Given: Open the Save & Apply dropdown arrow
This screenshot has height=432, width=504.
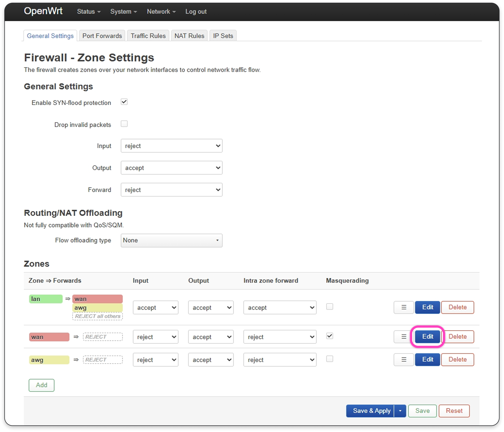Looking at the screenshot, I should (x=400, y=411).
